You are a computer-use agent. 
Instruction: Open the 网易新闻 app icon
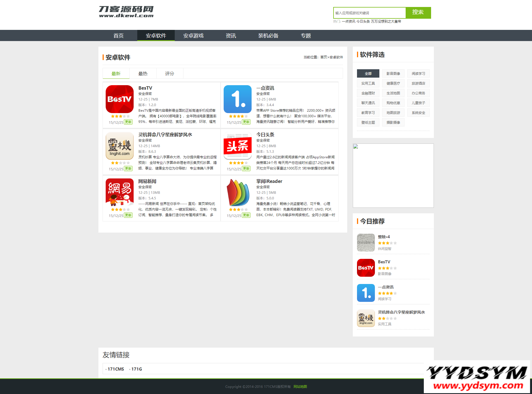click(119, 192)
